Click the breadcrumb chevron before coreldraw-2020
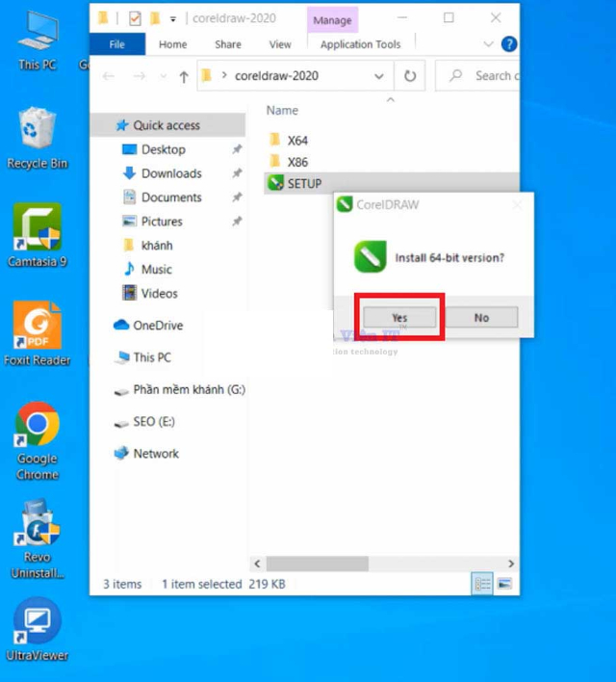616x682 pixels. point(224,75)
